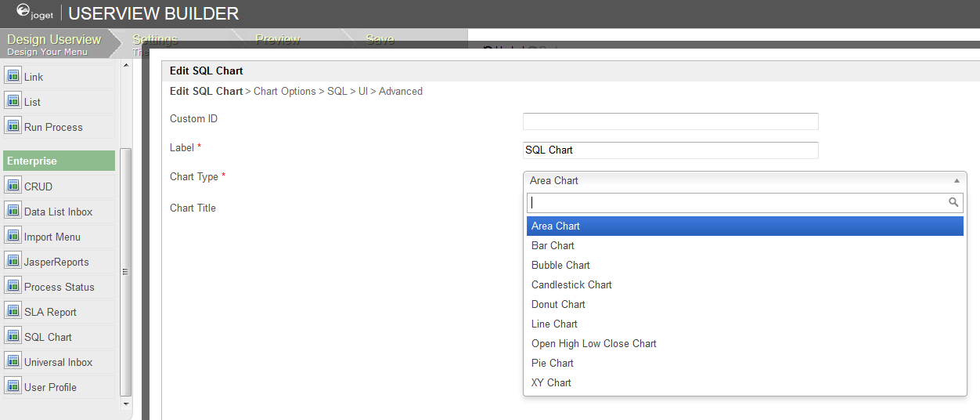Go to Chart Options breadcrumb step
Image resolution: width=980 pixels, height=420 pixels.
[x=285, y=92]
